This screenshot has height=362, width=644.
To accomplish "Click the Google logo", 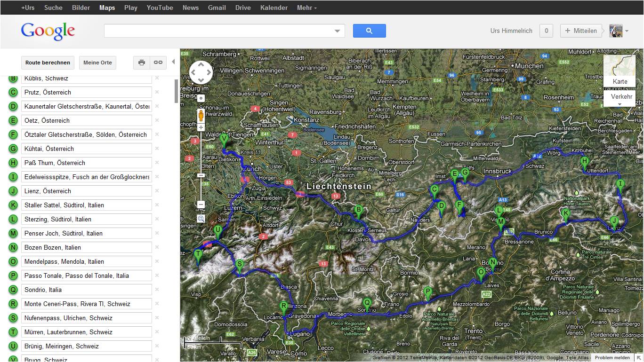I will [x=48, y=31].
